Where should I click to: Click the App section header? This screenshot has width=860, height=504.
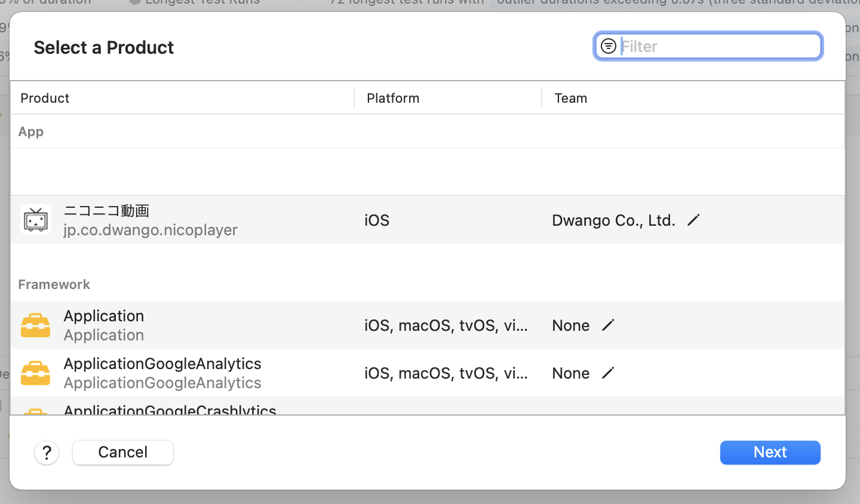pos(31,132)
